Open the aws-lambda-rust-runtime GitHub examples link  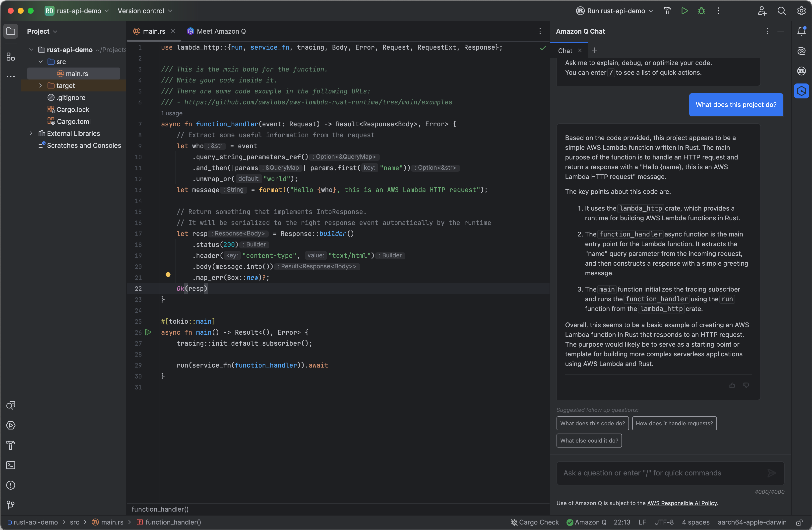pos(318,102)
